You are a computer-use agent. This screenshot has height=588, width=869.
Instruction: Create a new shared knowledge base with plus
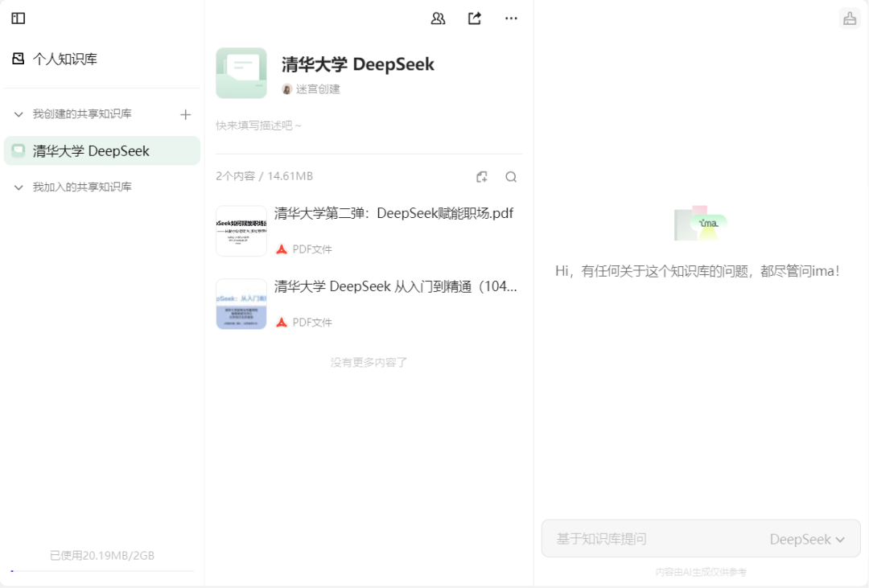[x=185, y=113]
